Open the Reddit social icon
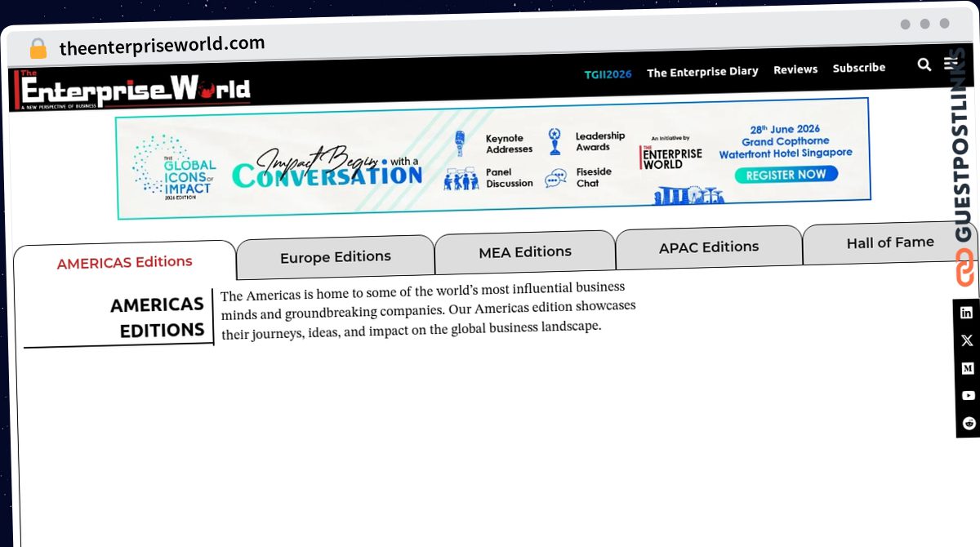The height and width of the screenshot is (547, 980). click(x=969, y=423)
